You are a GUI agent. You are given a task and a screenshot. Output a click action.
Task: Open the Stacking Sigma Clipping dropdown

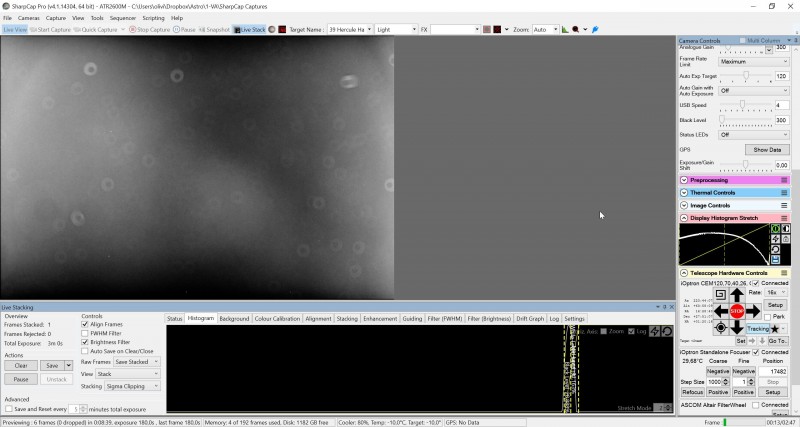[x=133, y=386]
